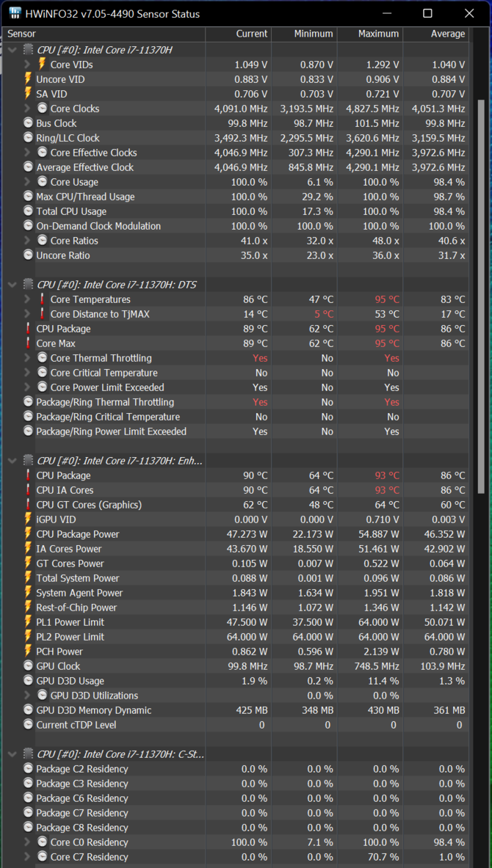Click the icon beside GPU Clock
Image resolution: width=492 pixels, height=868 pixels.
28,666
